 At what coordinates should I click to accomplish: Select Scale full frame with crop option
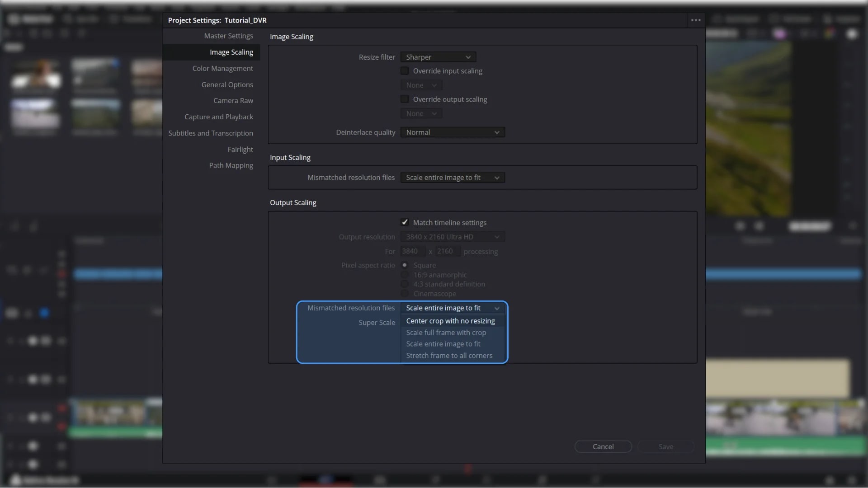click(446, 333)
